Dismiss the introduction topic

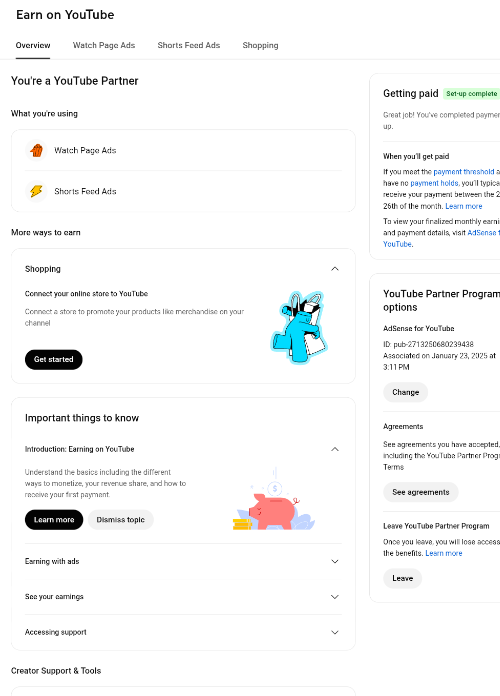[x=121, y=520]
